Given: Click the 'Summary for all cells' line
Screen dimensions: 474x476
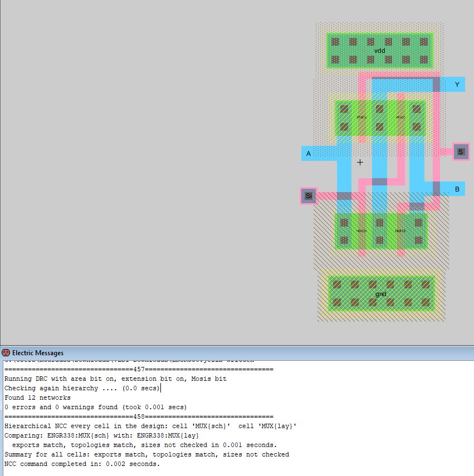Looking at the screenshot, I should pos(146,454).
